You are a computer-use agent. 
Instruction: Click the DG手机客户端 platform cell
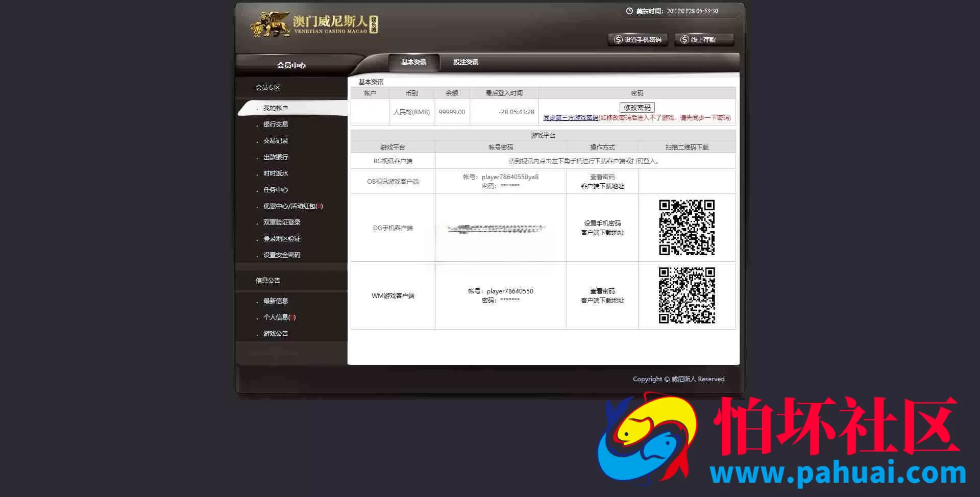pyautogui.click(x=393, y=228)
